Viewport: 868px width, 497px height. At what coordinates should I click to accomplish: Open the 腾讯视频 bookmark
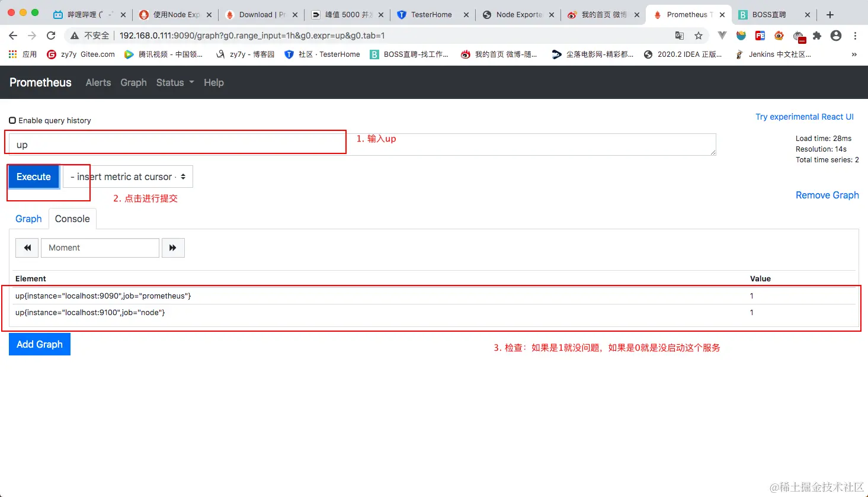point(164,54)
